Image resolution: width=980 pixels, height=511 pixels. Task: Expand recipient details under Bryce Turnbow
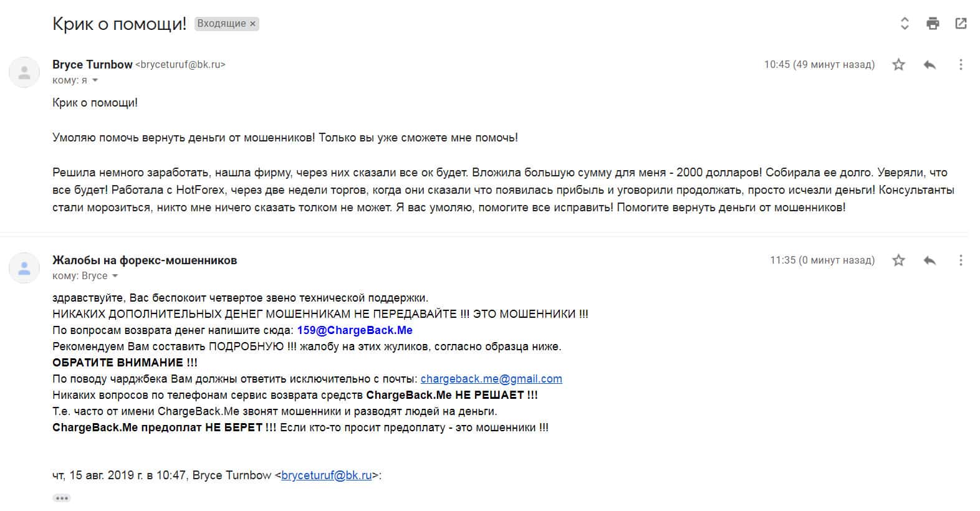point(95,80)
